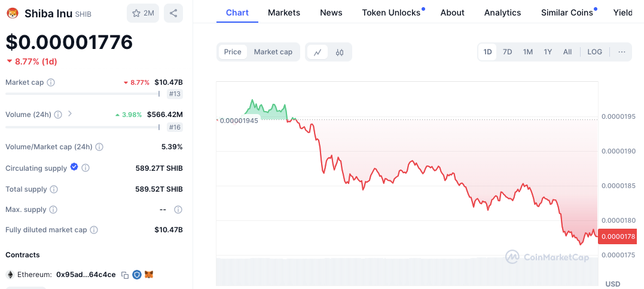Switch chart to candlestick view icon
This screenshot has width=644, height=289.
tap(340, 52)
